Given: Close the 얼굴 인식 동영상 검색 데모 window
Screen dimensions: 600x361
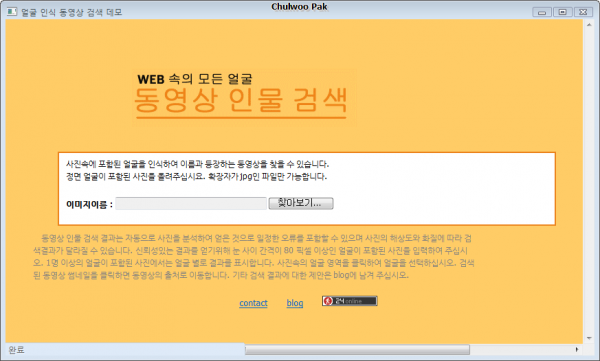Looking at the screenshot, I should point(583,12).
